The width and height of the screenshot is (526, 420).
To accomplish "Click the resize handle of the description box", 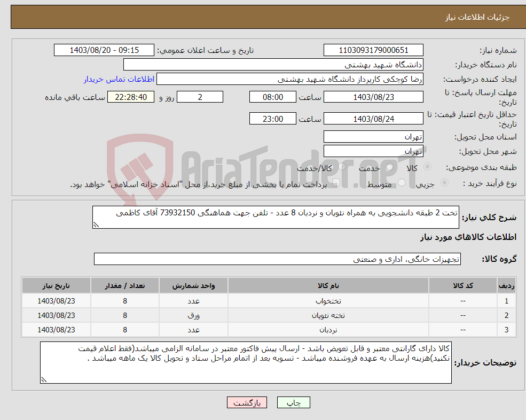I will 96,225.
